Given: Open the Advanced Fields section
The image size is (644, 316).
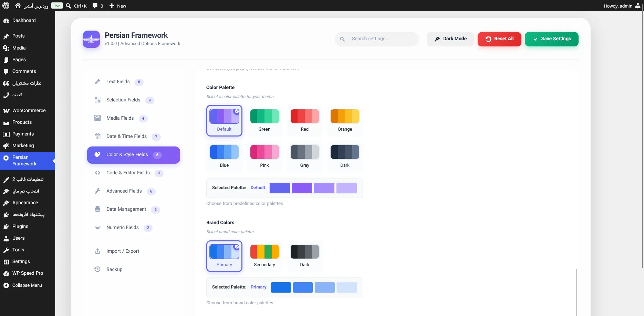Looking at the screenshot, I should point(134,191).
